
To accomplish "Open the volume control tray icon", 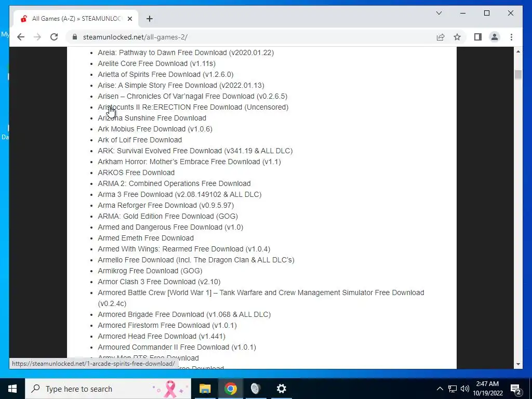I will click(465, 389).
